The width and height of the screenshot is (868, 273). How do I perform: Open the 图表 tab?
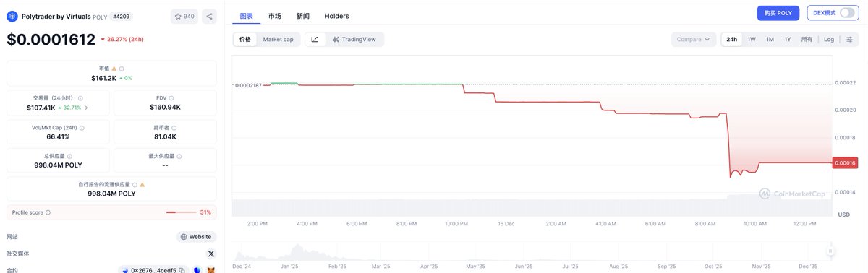tap(247, 15)
